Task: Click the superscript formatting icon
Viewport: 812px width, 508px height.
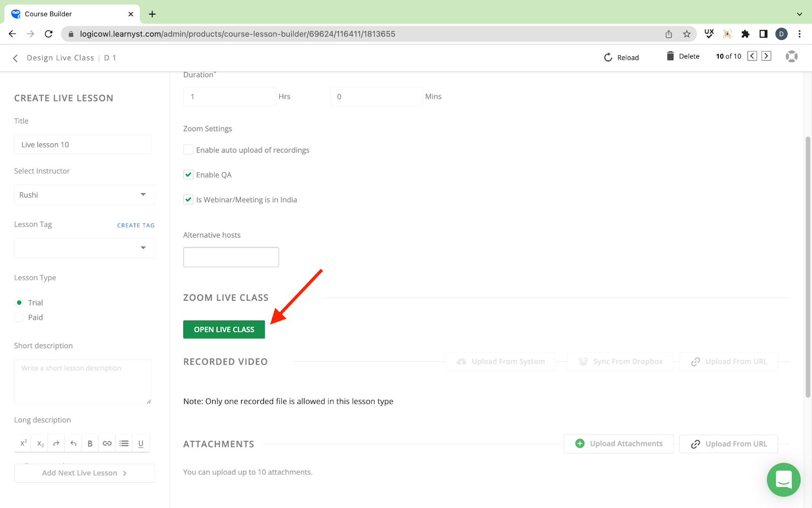Action: [x=23, y=443]
